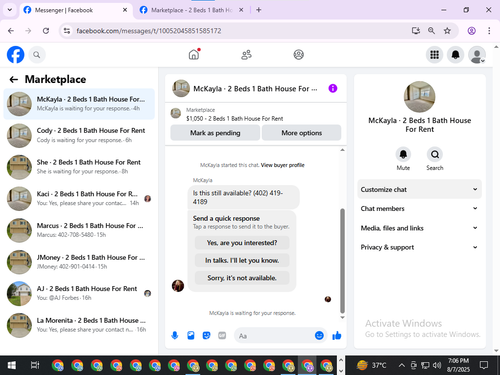The height and width of the screenshot is (375, 500).
Task: Open the Marcus conversation
Action: pyautogui.click(x=79, y=230)
